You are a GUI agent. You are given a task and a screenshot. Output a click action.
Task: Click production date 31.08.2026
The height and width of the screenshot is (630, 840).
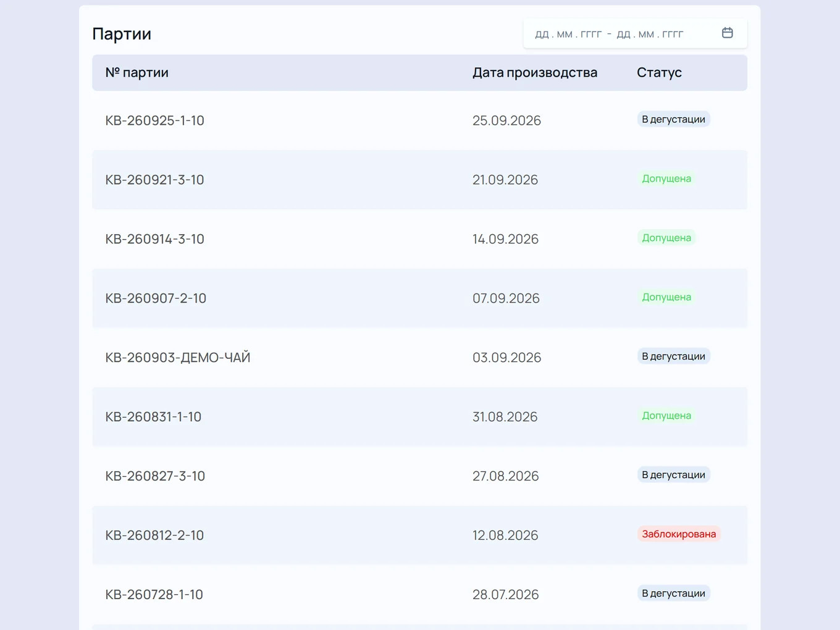tap(505, 417)
